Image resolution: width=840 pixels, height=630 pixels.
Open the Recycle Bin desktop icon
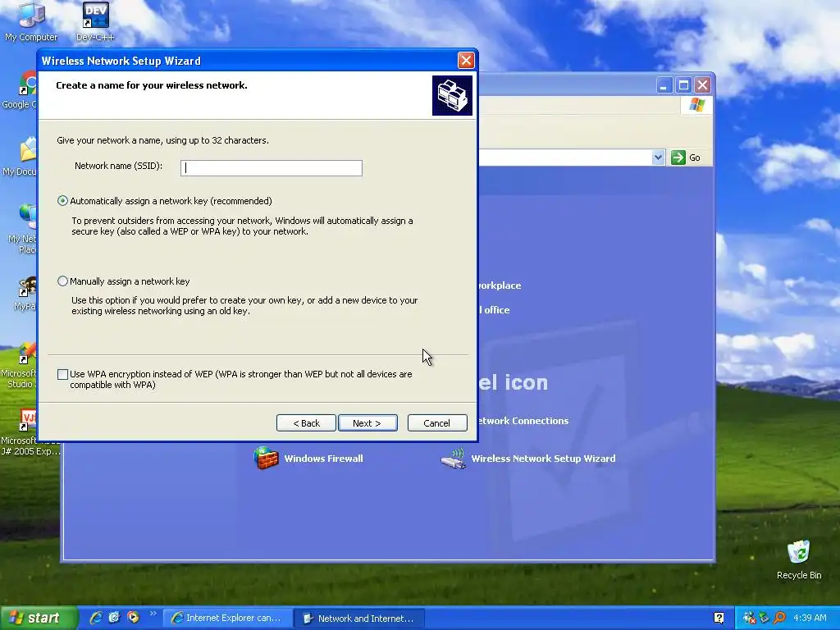point(799,559)
